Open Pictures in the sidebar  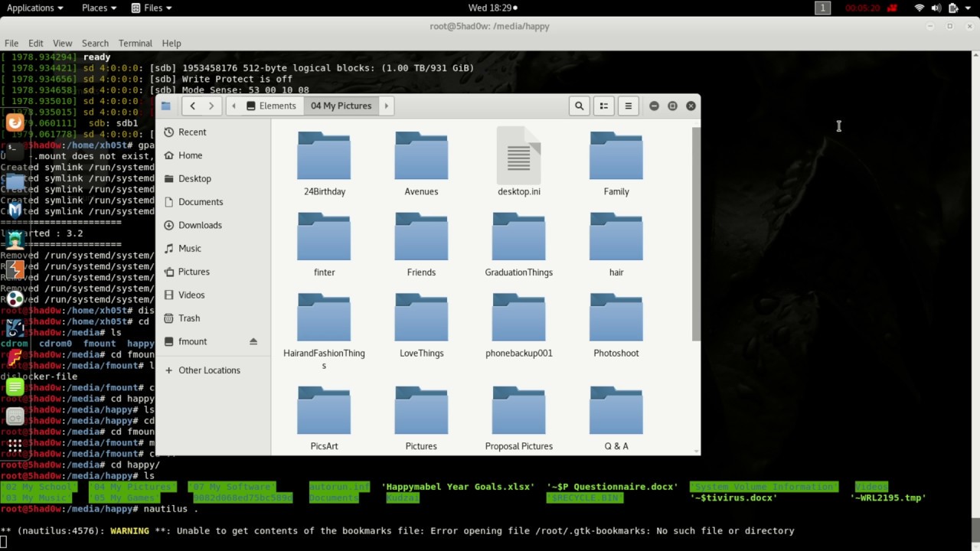213,272
